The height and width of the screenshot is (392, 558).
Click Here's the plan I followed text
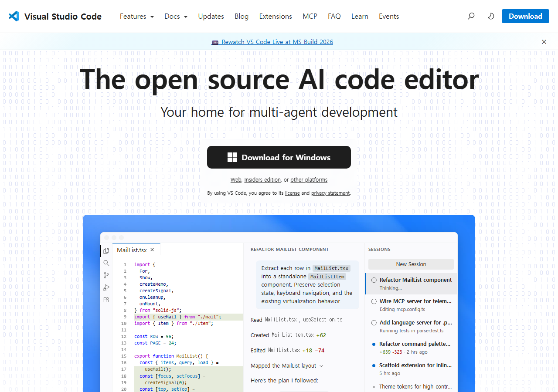(284, 381)
